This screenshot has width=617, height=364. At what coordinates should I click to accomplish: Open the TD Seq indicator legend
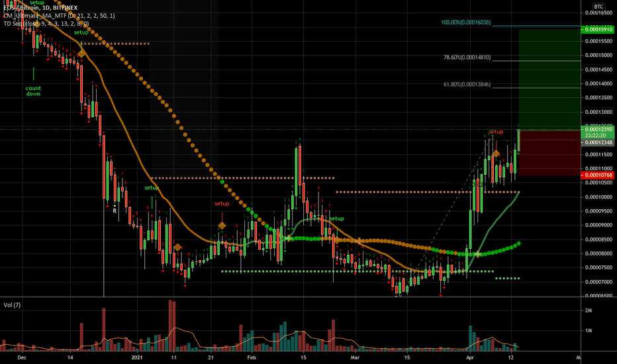(46, 24)
